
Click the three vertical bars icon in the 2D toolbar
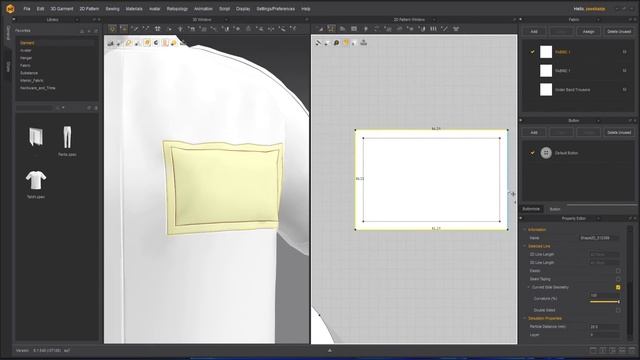tap(433, 29)
